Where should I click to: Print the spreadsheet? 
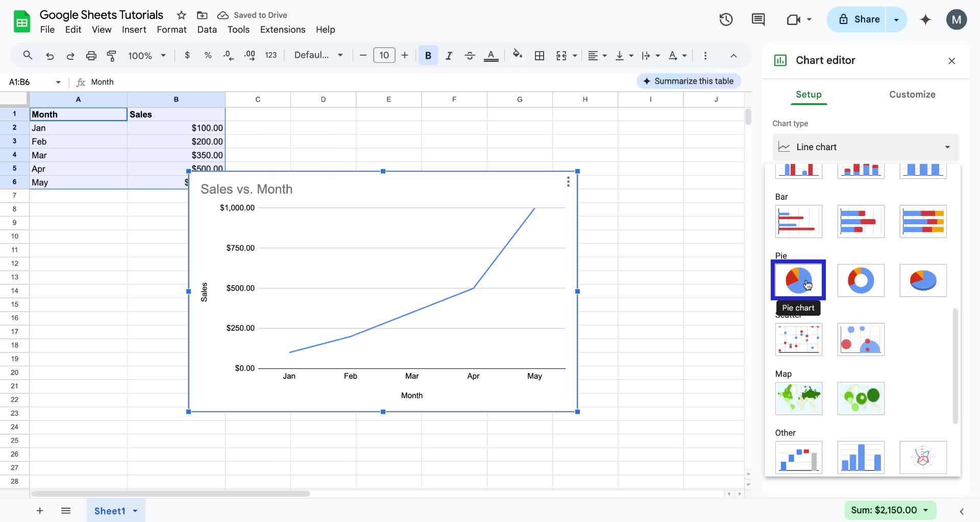(x=91, y=55)
